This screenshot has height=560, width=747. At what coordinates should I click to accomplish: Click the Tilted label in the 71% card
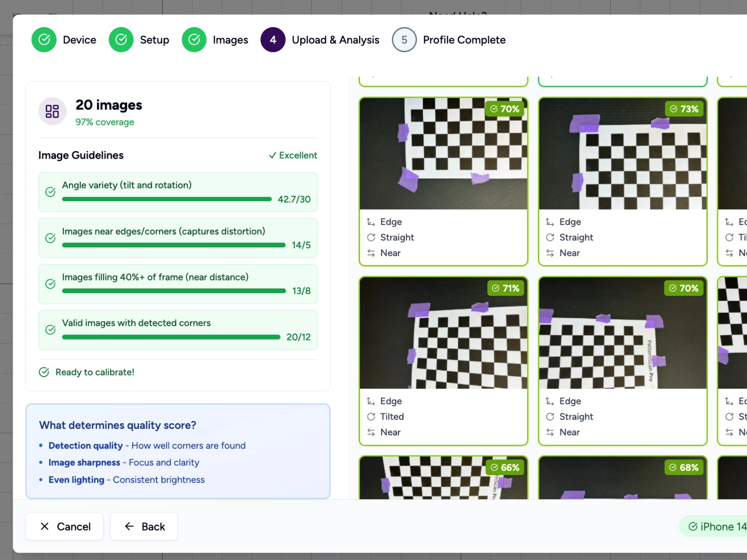tap(392, 417)
